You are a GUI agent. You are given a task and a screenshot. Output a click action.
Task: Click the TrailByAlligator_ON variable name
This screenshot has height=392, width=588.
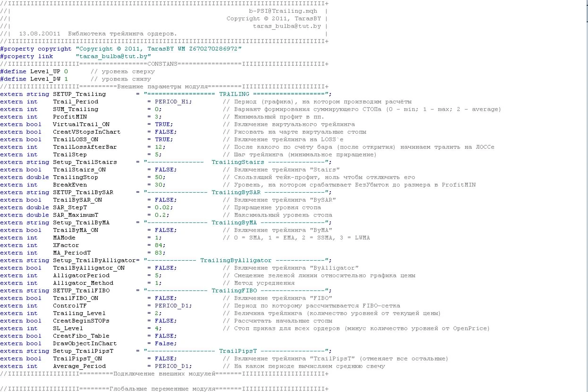tap(89, 268)
